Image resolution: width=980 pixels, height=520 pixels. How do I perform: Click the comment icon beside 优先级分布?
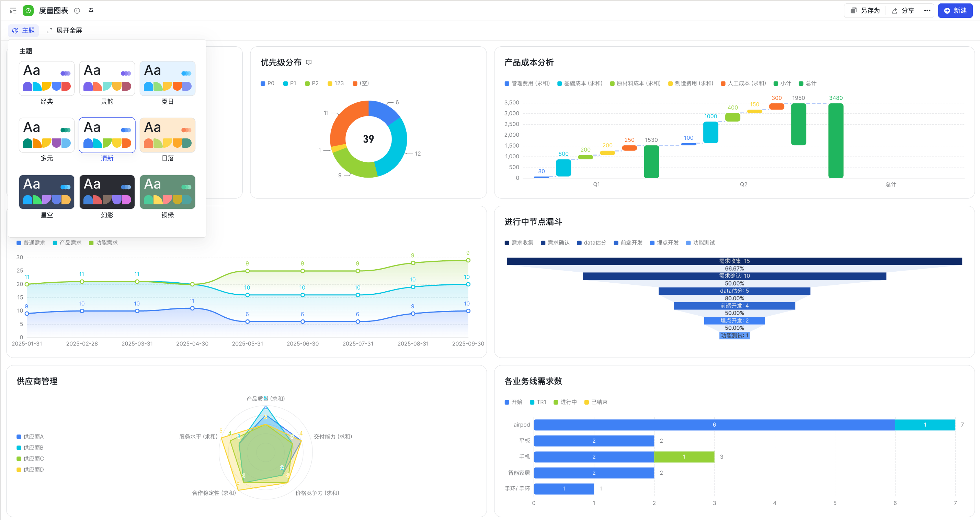(x=309, y=63)
